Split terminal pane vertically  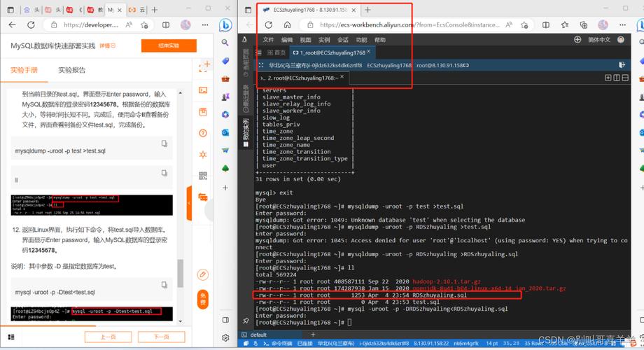(x=617, y=78)
